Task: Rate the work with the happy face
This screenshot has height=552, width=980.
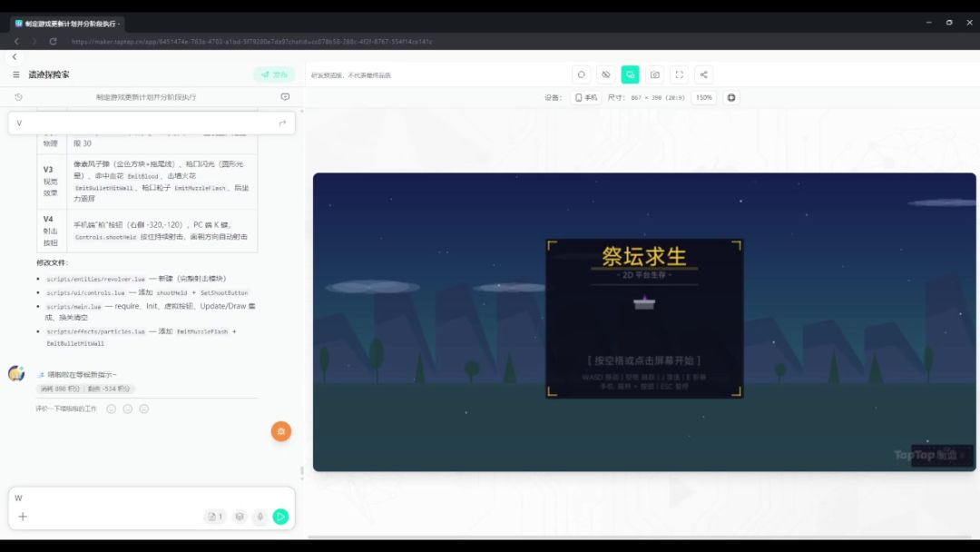Action: (x=112, y=409)
